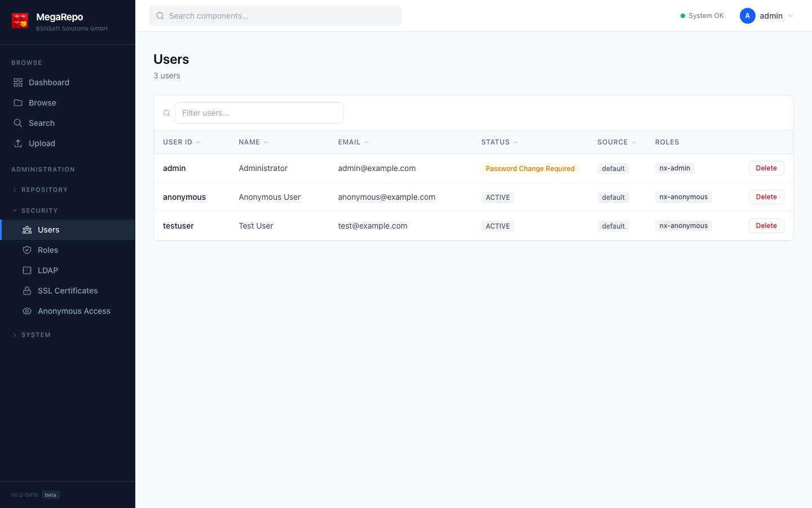
Task: Delete the testuser account
Action: tap(766, 225)
